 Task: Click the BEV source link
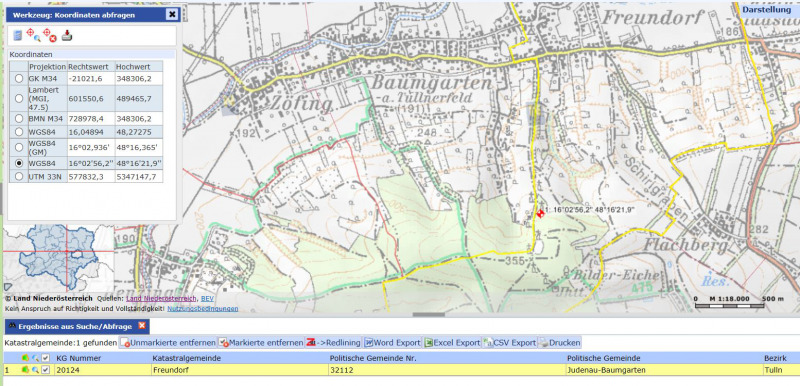(207, 298)
